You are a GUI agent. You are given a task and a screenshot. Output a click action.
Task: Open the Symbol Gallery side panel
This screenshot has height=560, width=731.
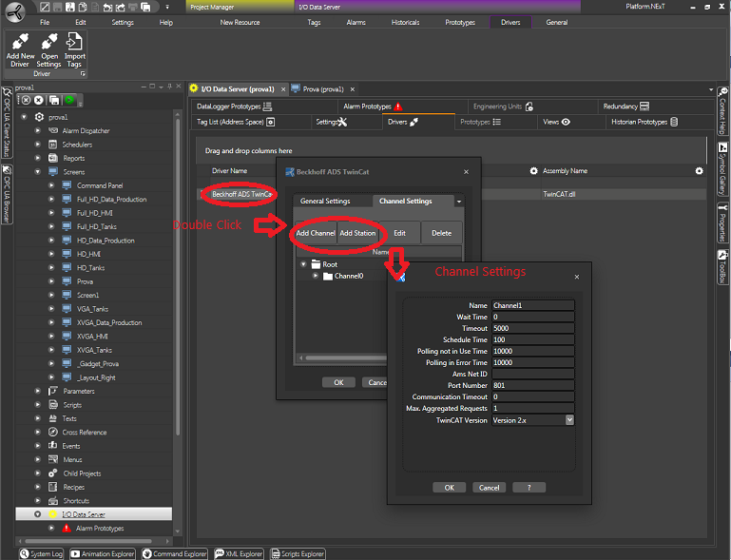click(722, 169)
